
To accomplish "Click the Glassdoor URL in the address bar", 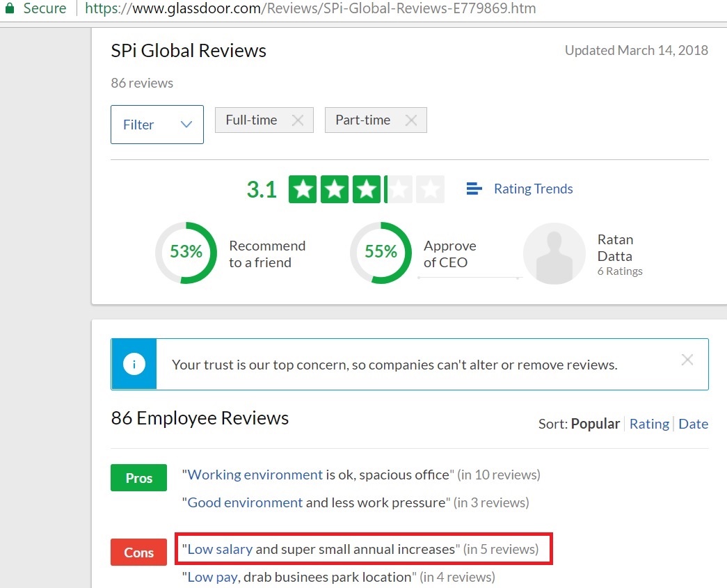I will pos(310,8).
